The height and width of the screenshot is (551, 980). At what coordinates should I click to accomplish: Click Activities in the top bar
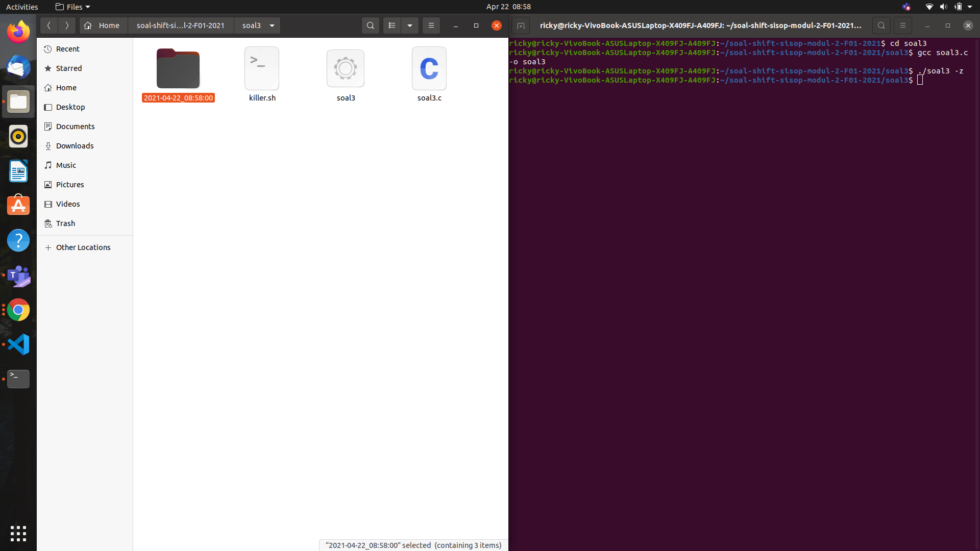(x=22, y=7)
